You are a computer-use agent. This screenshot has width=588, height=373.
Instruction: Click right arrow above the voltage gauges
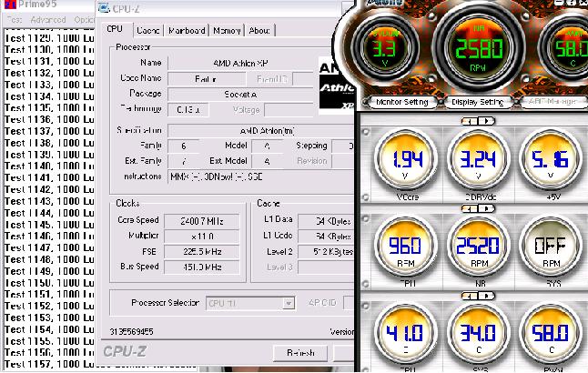(486, 121)
